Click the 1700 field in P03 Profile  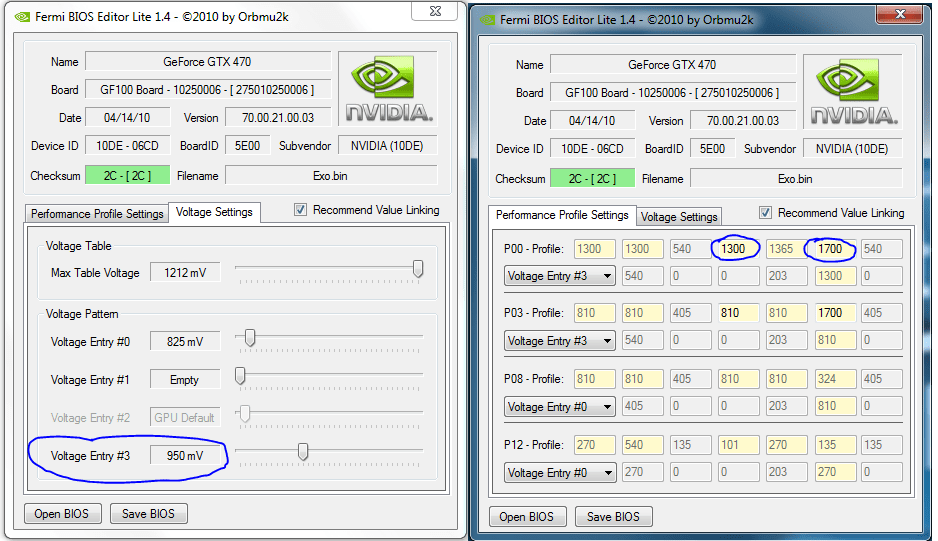(x=835, y=313)
